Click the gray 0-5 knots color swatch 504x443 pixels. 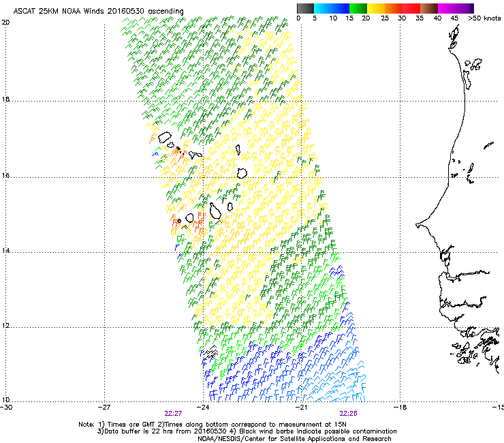click(305, 8)
